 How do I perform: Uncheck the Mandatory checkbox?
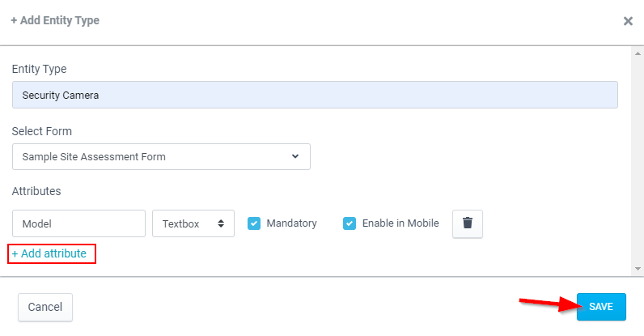point(254,223)
